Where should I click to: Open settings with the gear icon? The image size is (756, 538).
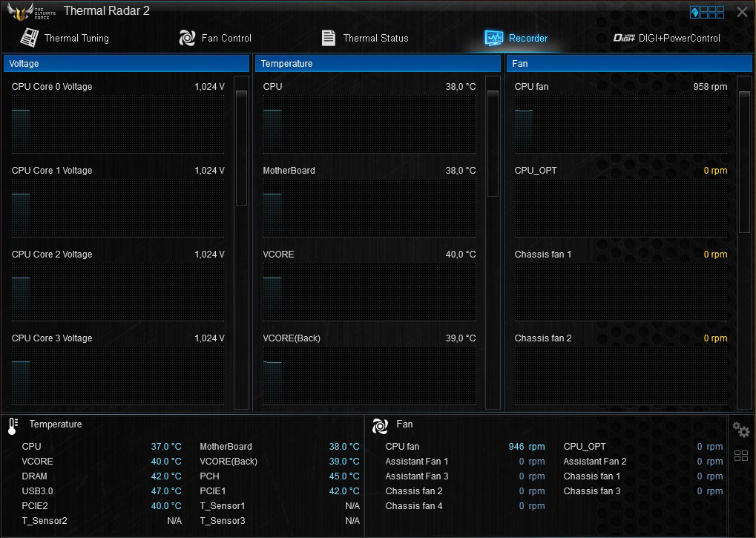click(x=740, y=429)
